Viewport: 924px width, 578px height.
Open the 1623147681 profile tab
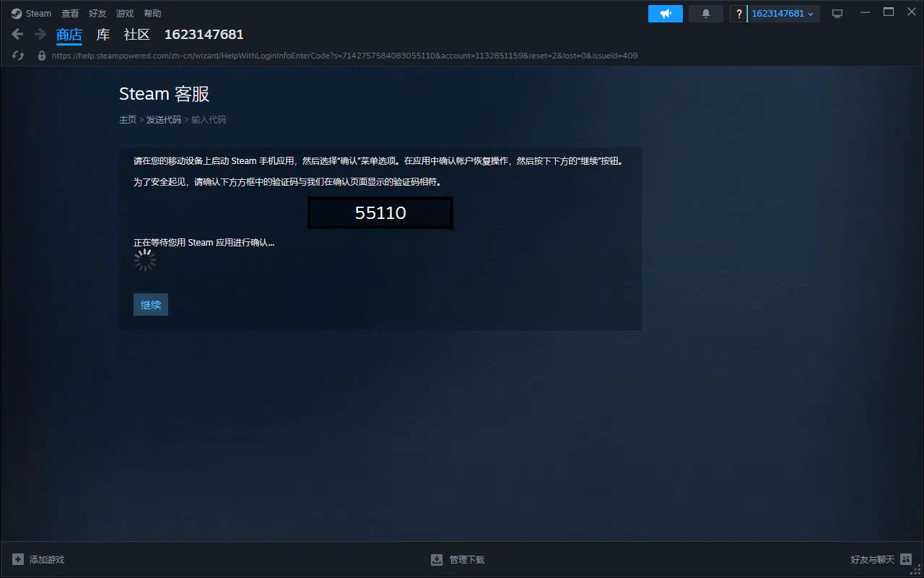pos(204,35)
